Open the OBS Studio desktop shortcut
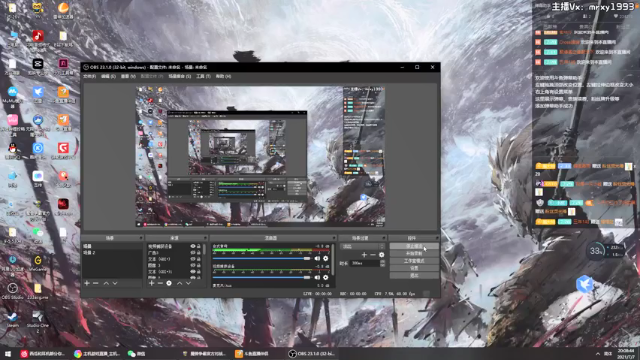640x360 pixels. pyautogui.click(x=12, y=291)
